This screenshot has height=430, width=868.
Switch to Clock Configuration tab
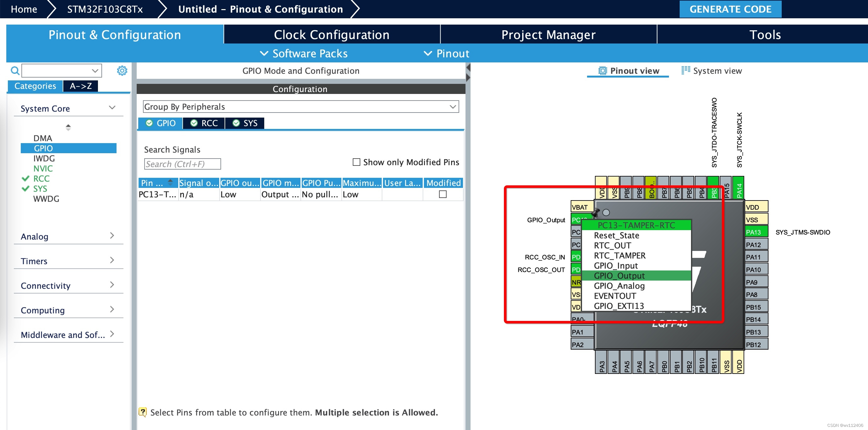coord(332,34)
